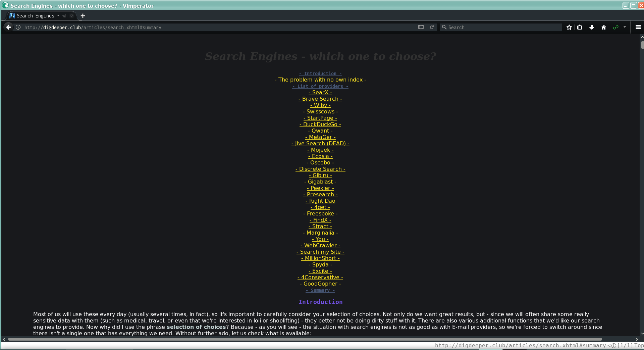
Task: Jump to Qwant section
Action: [320, 131]
